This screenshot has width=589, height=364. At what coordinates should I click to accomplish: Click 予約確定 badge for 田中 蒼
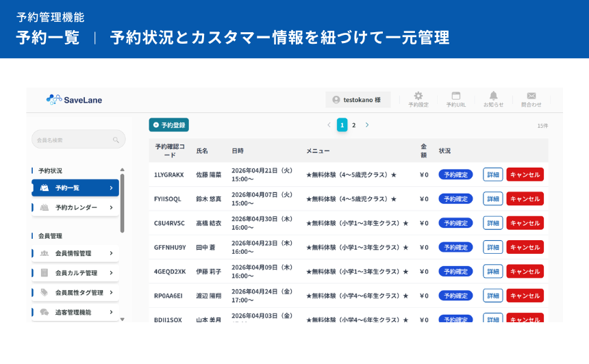tap(455, 247)
